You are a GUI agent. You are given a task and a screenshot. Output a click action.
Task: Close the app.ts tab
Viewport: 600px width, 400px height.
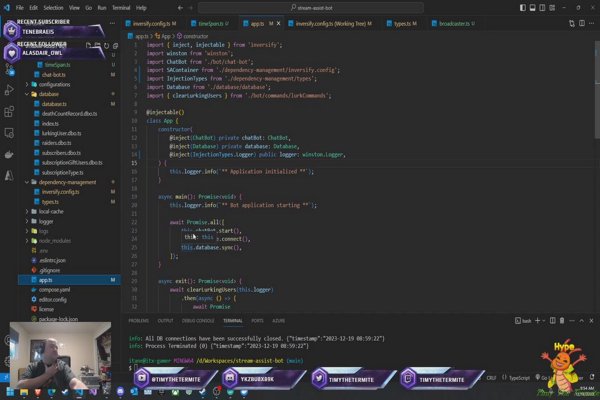pos(279,23)
